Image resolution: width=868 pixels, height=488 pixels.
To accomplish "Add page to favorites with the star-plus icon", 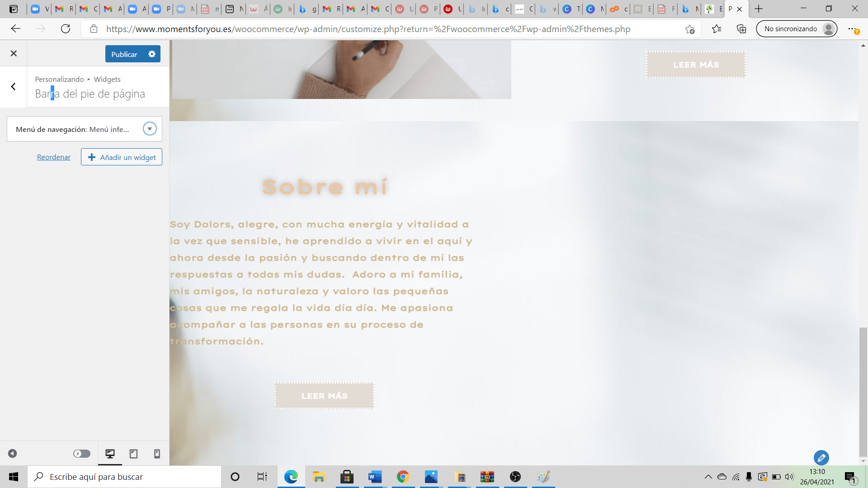I will click(x=689, y=29).
